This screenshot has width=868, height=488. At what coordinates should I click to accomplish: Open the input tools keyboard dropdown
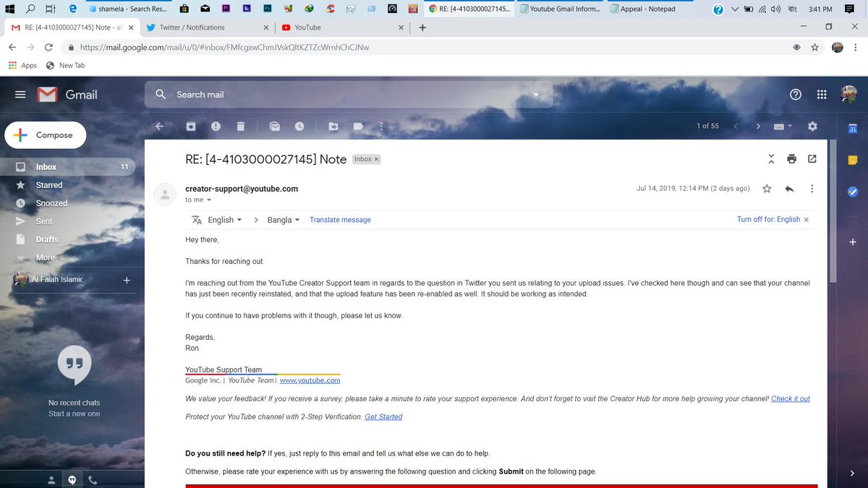(783, 126)
